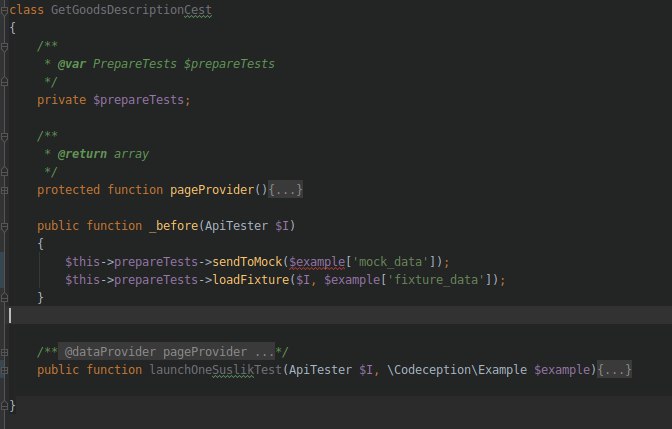
Task: Click $example in the loadFixture line
Action: click(x=352, y=280)
